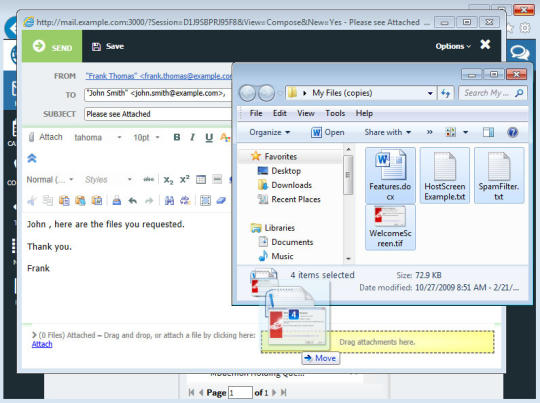This screenshot has width=540, height=403.
Task: Open the Replace tool icon
Action: click(x=185, y=200)
